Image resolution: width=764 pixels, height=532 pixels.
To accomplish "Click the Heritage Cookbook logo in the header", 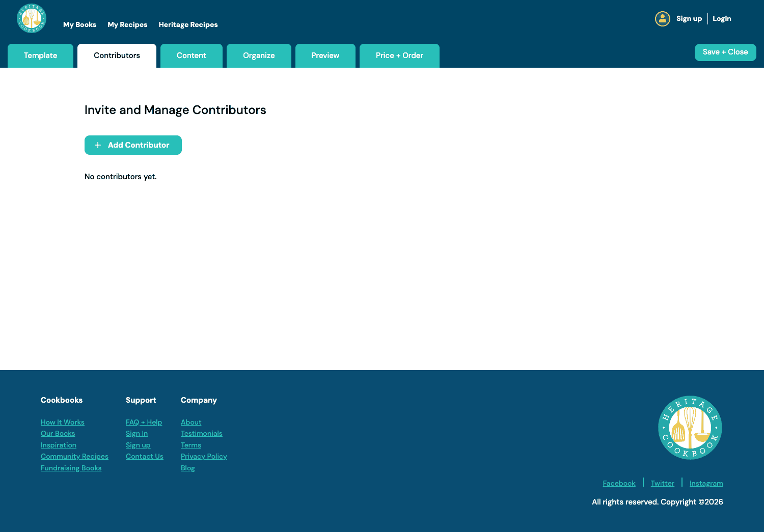I will click(32, 18).
